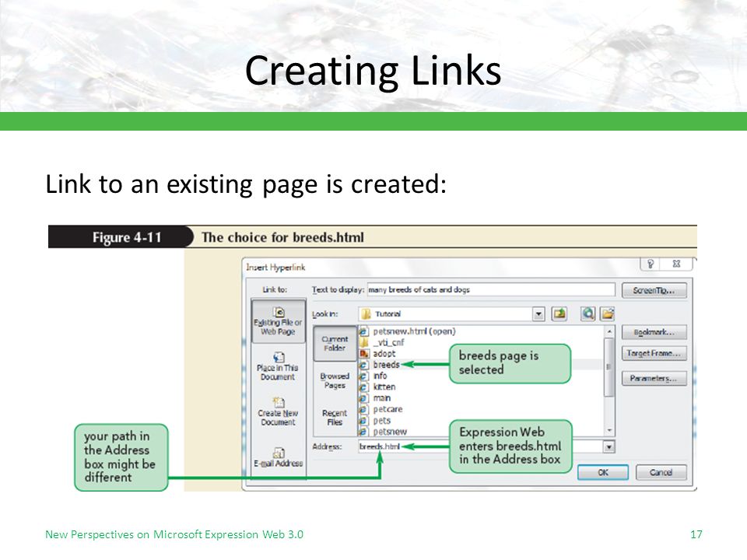Click the file list scrollbar thumb
Screen dimensions: 747x560
609,367
